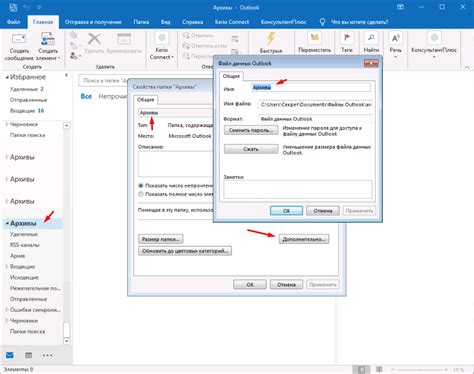Click the lightbulb Tell me icon

tap(322, 22)
